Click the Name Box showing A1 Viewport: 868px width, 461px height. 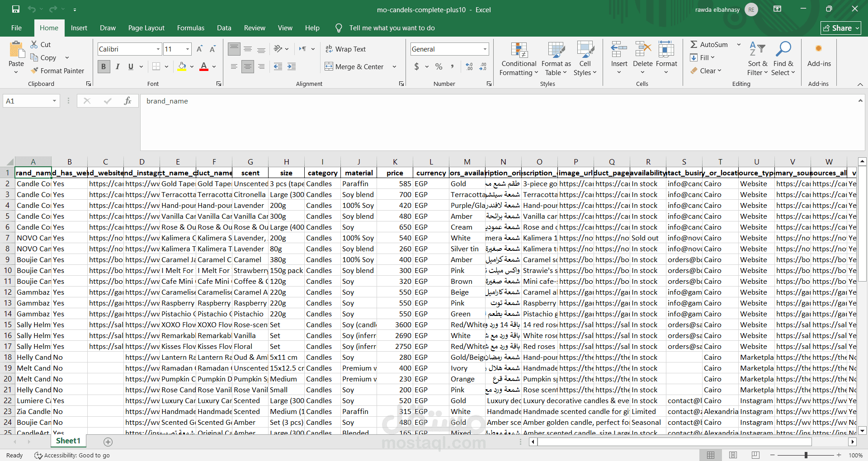(x=27, y=101)
